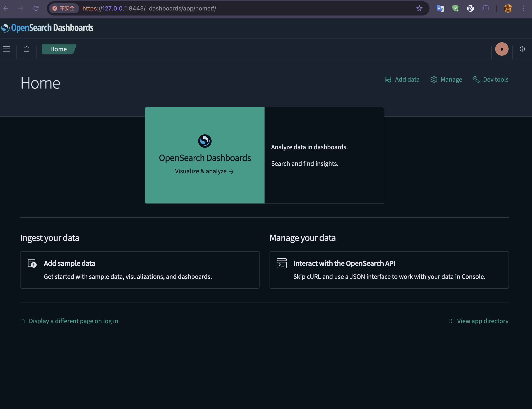Click the Home breadcrumb
This screenshot has height=409, width=532.
click(x=58, y=49)
